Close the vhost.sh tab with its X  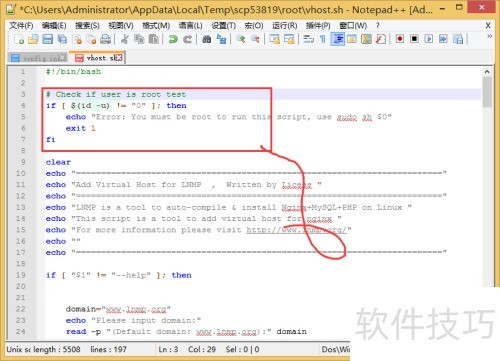(119, 58)
